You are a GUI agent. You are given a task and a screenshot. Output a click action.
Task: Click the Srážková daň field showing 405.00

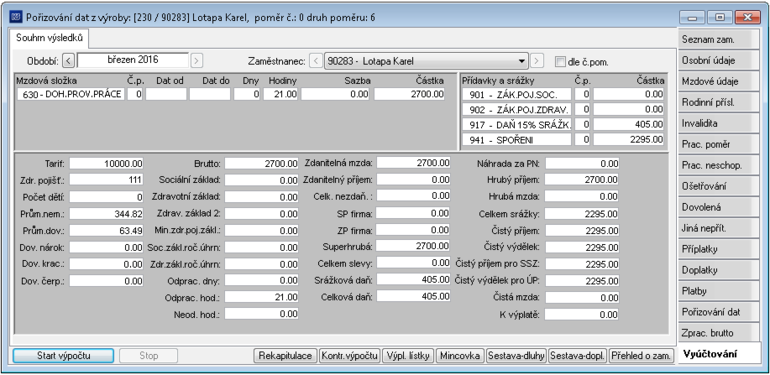click(413, 280)
